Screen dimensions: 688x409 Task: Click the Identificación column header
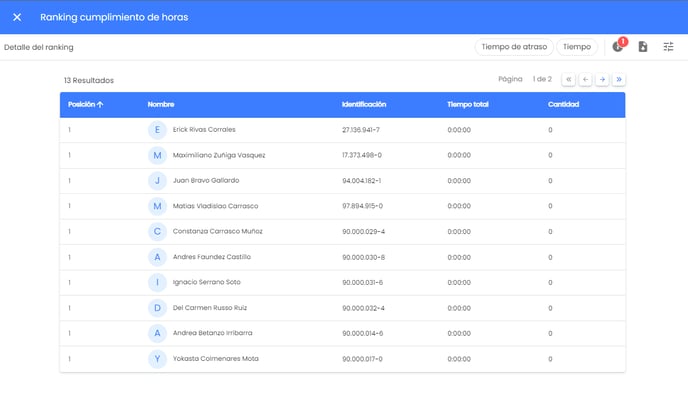tap(364, 104)
